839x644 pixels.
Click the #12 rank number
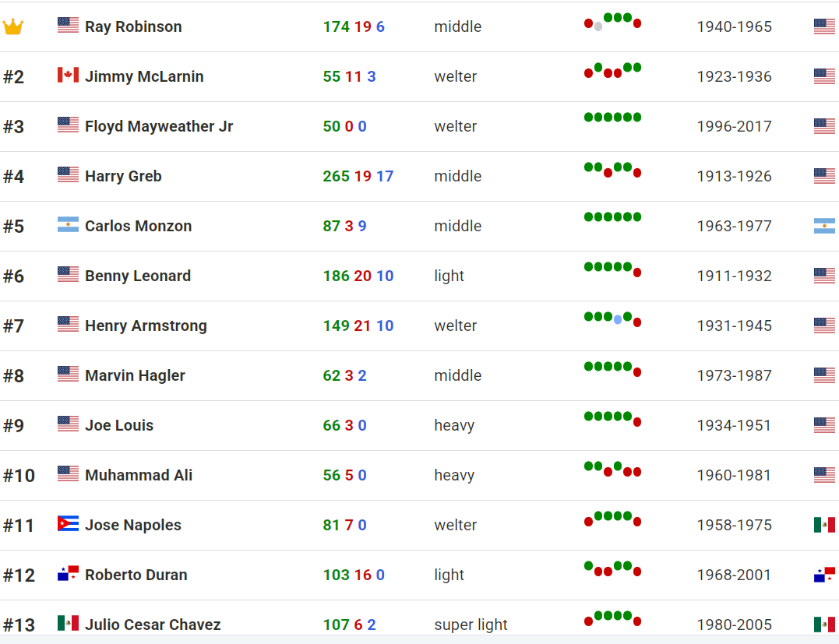19,575
